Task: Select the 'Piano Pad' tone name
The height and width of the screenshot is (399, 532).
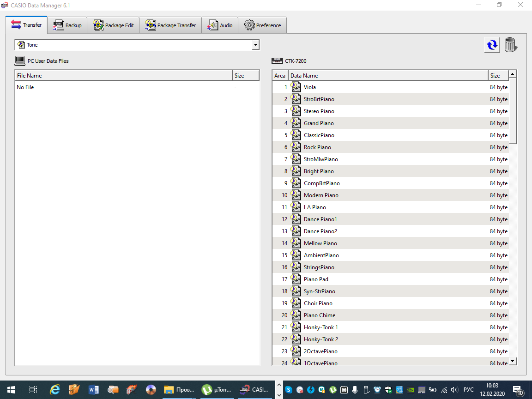Action: [316, 279]
